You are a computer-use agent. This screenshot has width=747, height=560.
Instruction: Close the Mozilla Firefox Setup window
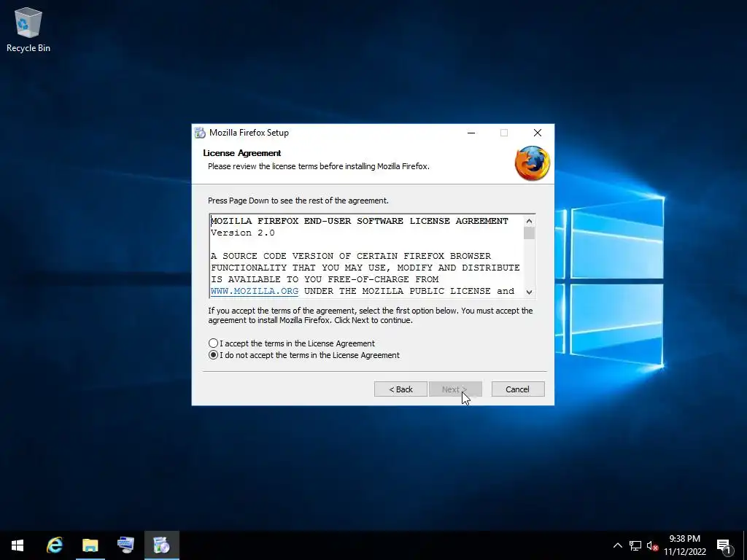click(538, 133)
